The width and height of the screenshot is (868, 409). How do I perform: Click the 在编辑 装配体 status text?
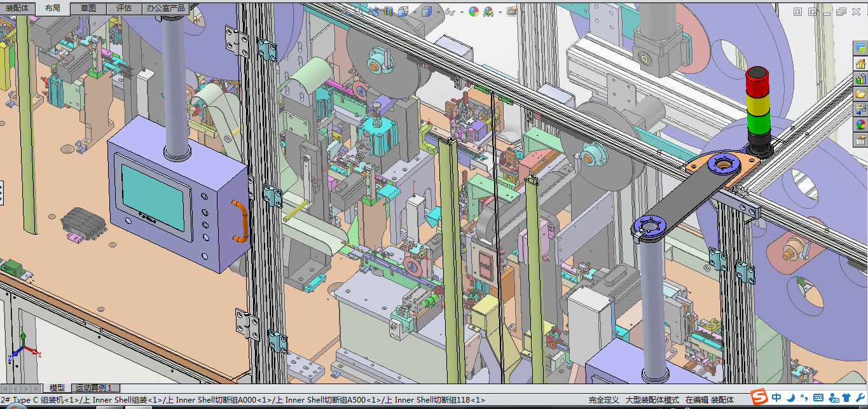(709, 400)
